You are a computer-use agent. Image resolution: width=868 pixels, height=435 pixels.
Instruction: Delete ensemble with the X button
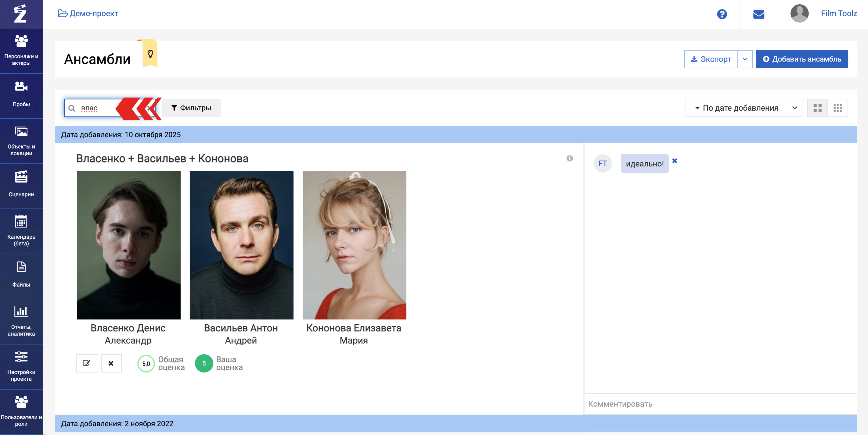pos(111,363)
